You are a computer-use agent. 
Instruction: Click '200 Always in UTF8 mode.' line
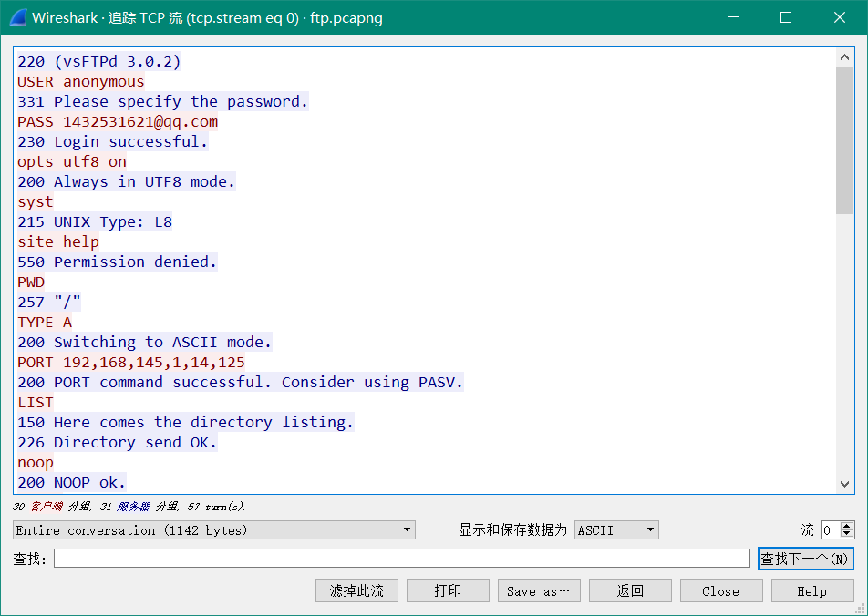coord(126,181)
